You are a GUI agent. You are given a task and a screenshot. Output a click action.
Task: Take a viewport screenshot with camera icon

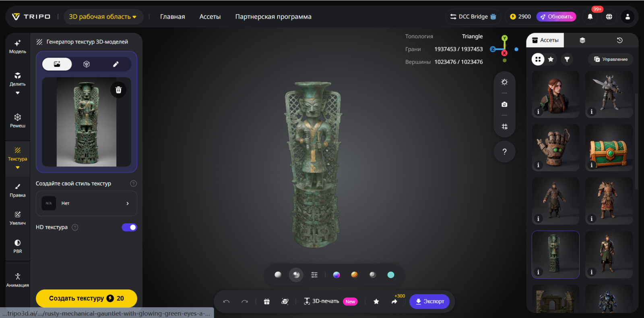(x=504, y=104)
